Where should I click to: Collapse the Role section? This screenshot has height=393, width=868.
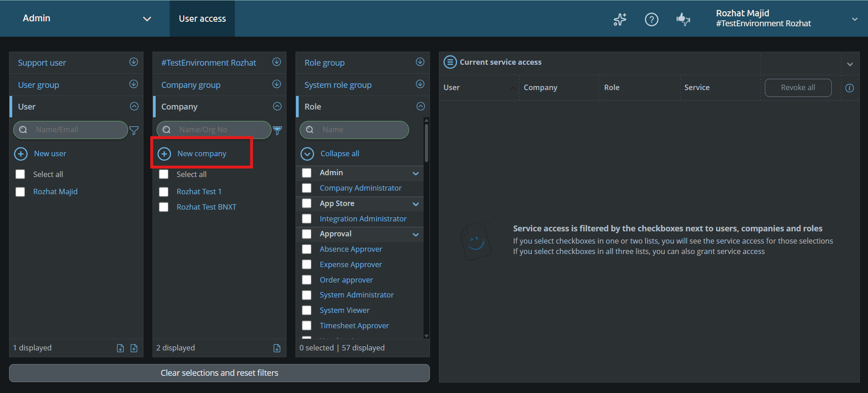pyautogui.click(x=420, y=106)
